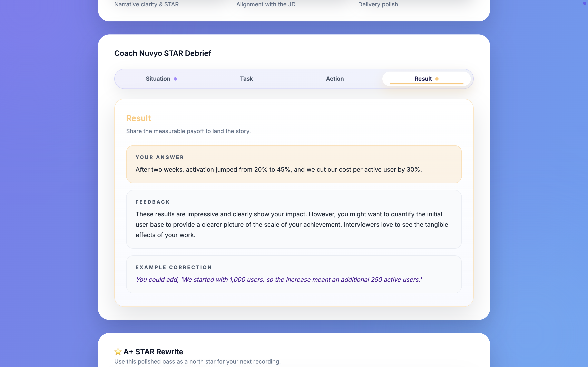Click the star icon beside A+ STAR Rewrite
The width and height of the screenshot is (588, 367).
click(x=118, y=352)
